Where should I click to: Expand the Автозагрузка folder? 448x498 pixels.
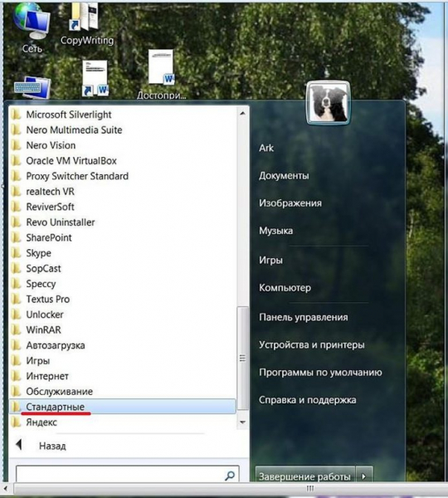coord(123,345)
